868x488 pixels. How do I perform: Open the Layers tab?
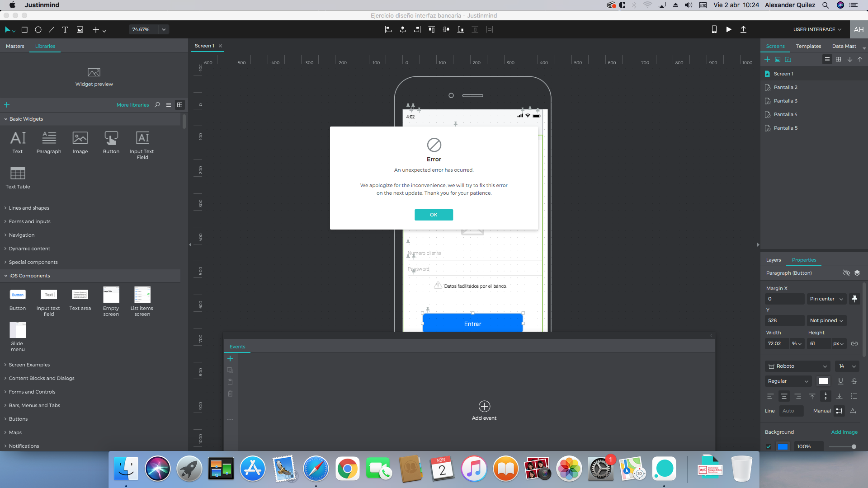pos(773,260)
